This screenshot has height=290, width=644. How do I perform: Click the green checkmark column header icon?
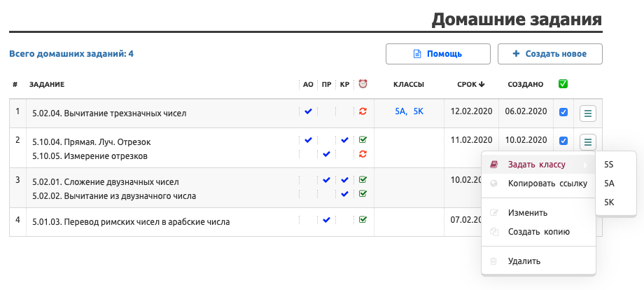pyautogui.click(x=563, y=84)
